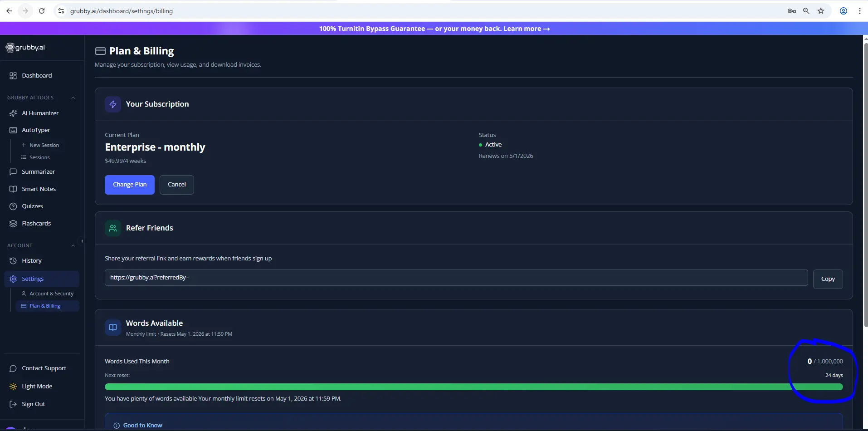868x431 pixels.
Task: Collapse the ACCOUNT section
Action: point(73,246)
